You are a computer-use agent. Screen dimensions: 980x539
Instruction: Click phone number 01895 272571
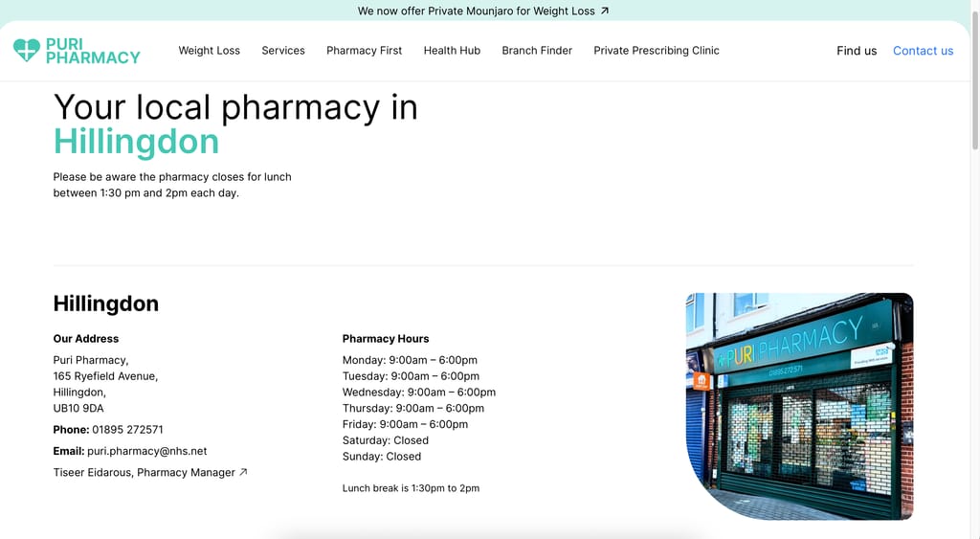(127, 430)
